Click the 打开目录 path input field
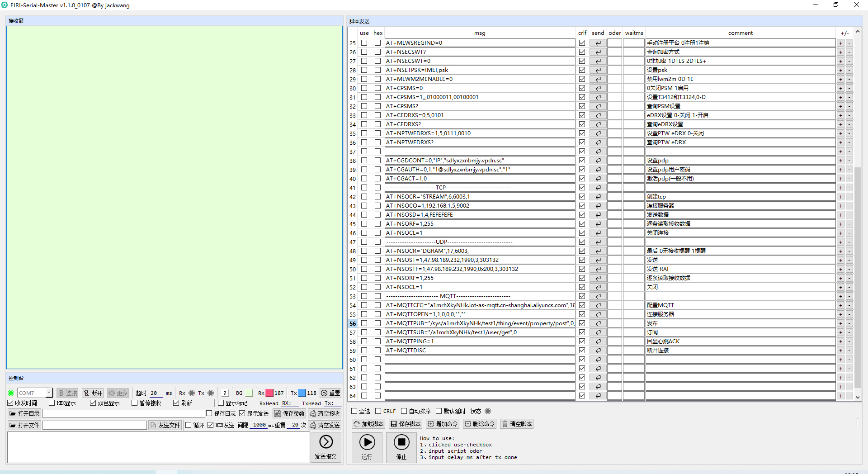 coord(124,413)
